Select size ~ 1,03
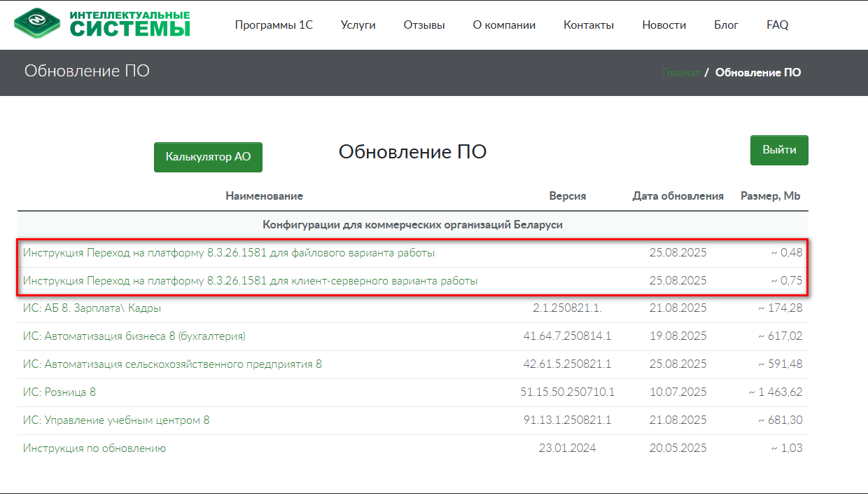 pos(787,448)
